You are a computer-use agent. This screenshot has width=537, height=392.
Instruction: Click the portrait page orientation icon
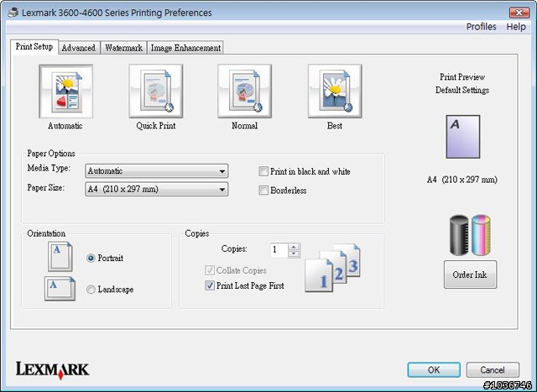click(60, 257)
